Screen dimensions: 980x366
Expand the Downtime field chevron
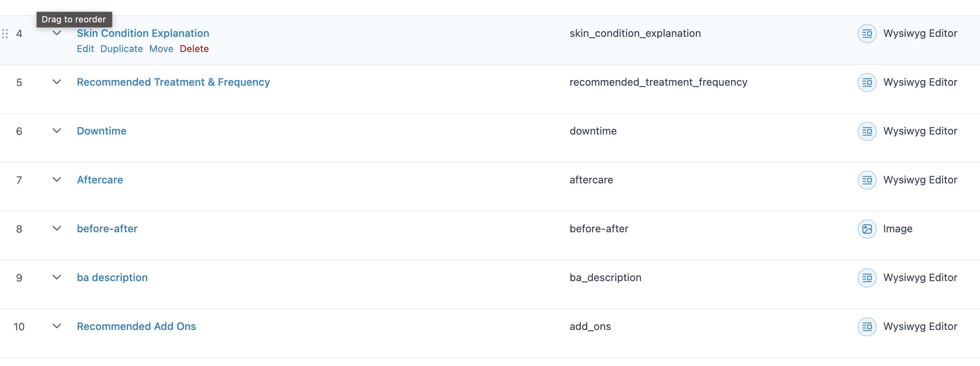click(57, 131)
